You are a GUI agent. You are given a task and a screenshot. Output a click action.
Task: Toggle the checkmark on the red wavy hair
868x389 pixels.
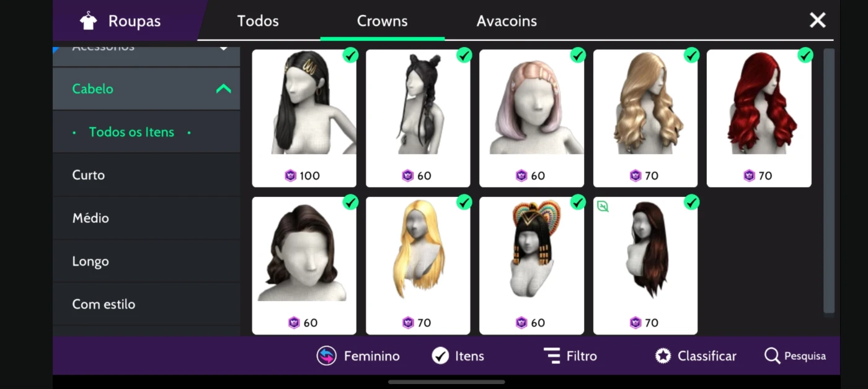(805, 56)
